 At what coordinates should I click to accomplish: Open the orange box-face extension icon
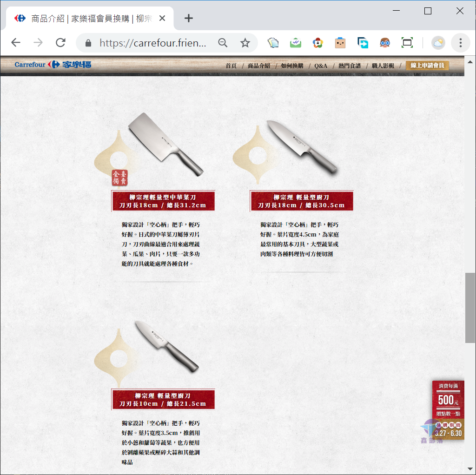340,43
